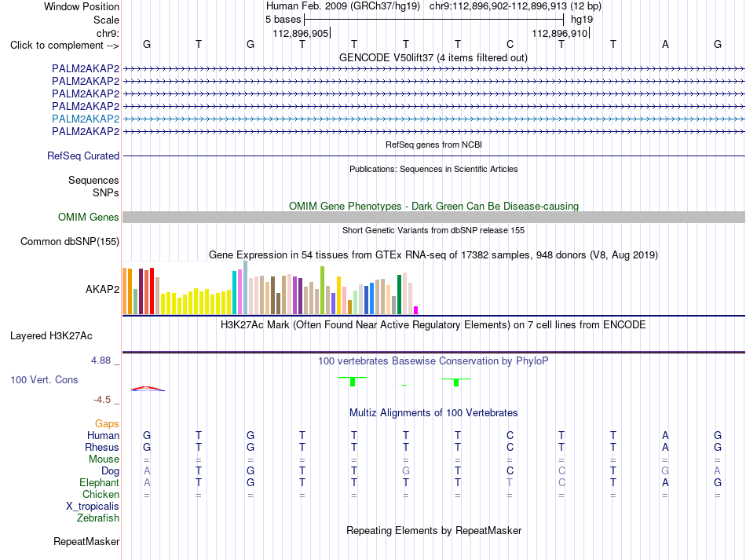Viewport: 746px width, 560px height.
Task: Open the 100 Vert. Cons track label
Action: [x=44, y=379]
